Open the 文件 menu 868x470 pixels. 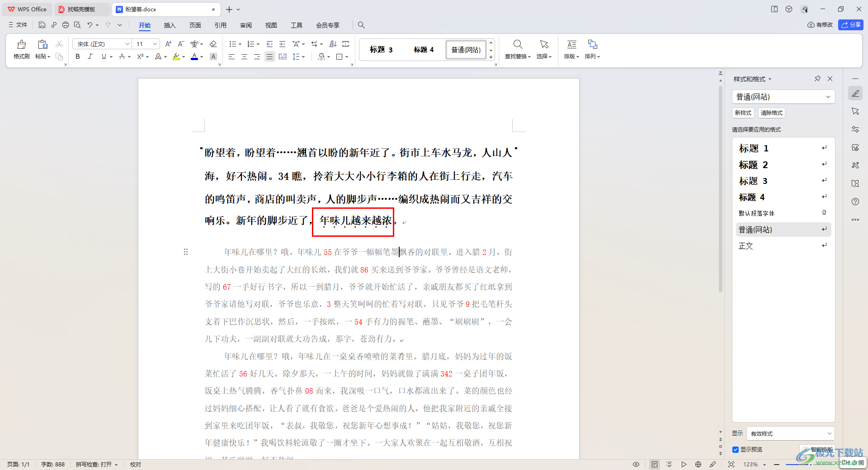click(x=18, y=25)
